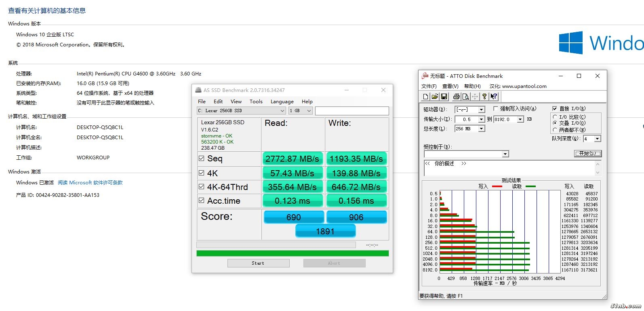Open the 传输大小 0.5 start size dropdown
Viewport: 644px width, 311px height.
(470, 119)
